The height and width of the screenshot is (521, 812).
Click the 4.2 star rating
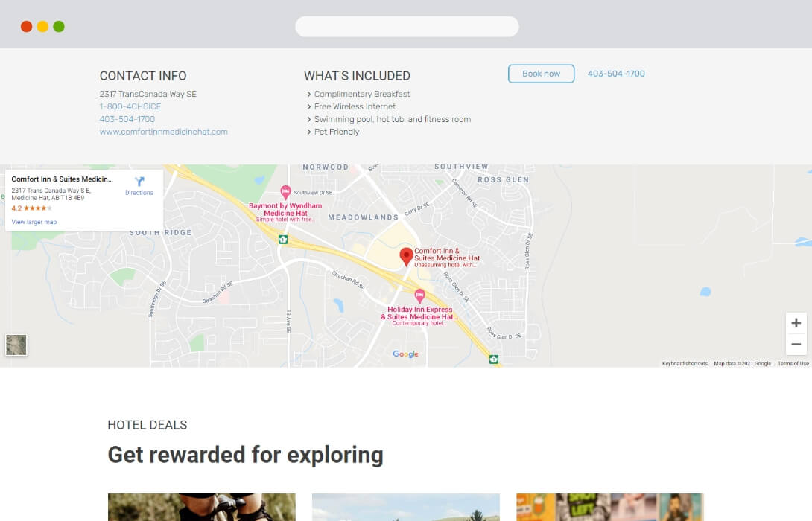point(31,208)
